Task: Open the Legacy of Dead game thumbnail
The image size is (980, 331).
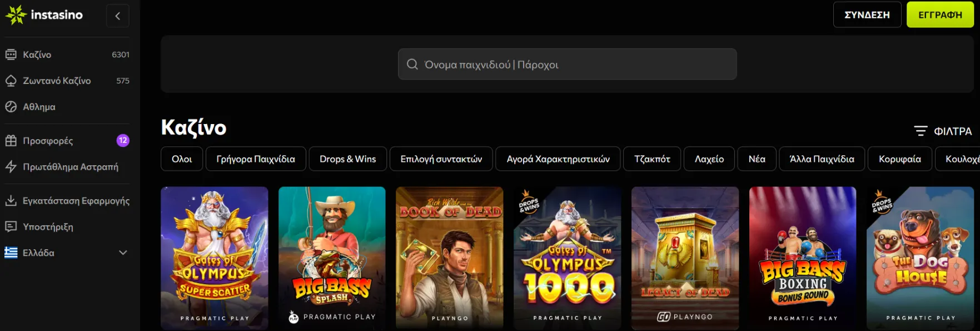Action: (685, 258)
